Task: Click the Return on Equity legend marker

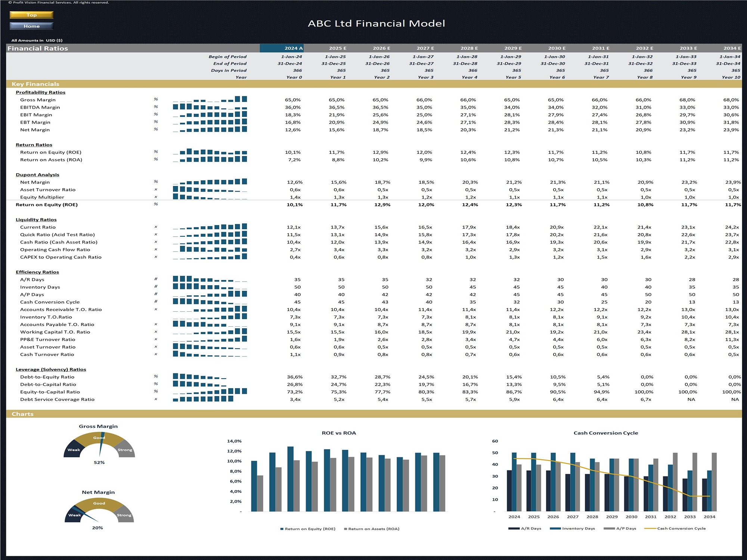Action: pos(282,529)
